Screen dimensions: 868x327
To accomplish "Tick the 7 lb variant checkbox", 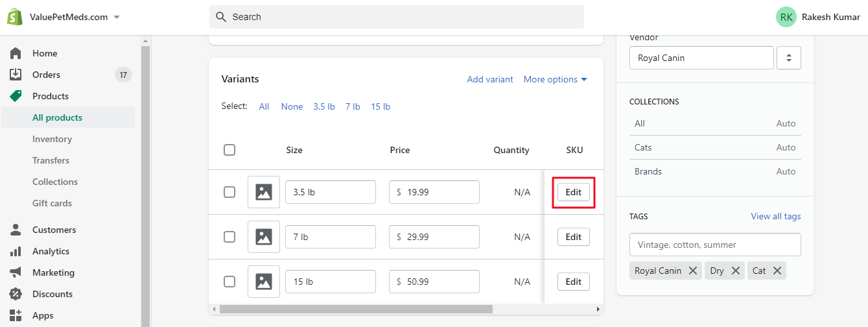I will 229,237.
